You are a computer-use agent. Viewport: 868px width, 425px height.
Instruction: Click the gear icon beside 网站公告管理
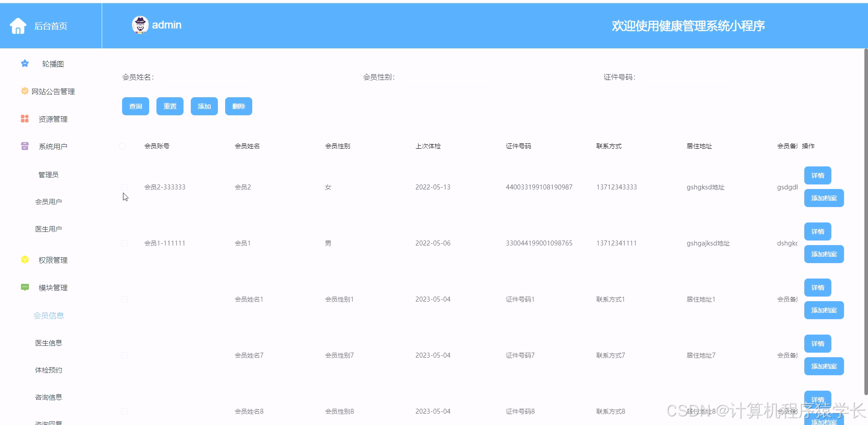pyautogui.click(x=25, y=91)
